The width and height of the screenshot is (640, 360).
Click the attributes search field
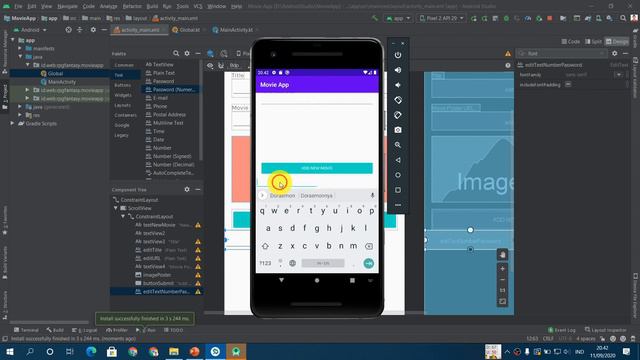(x=562, y=53)
